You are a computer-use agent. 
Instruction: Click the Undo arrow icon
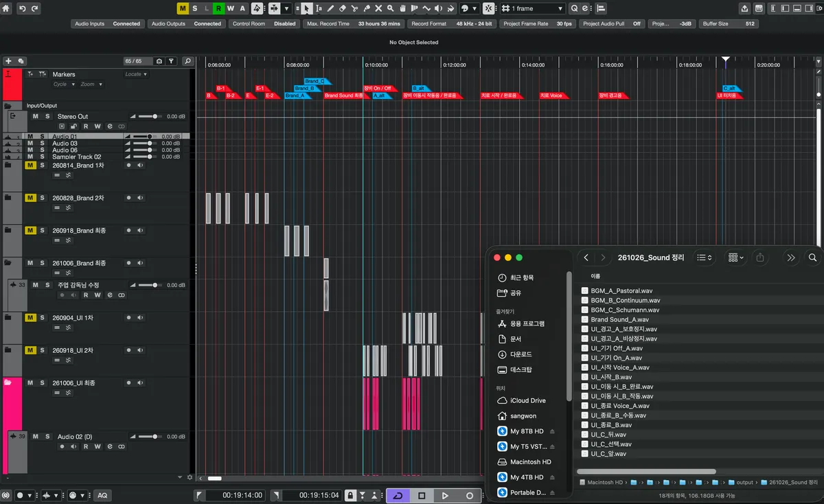point(22,8)
